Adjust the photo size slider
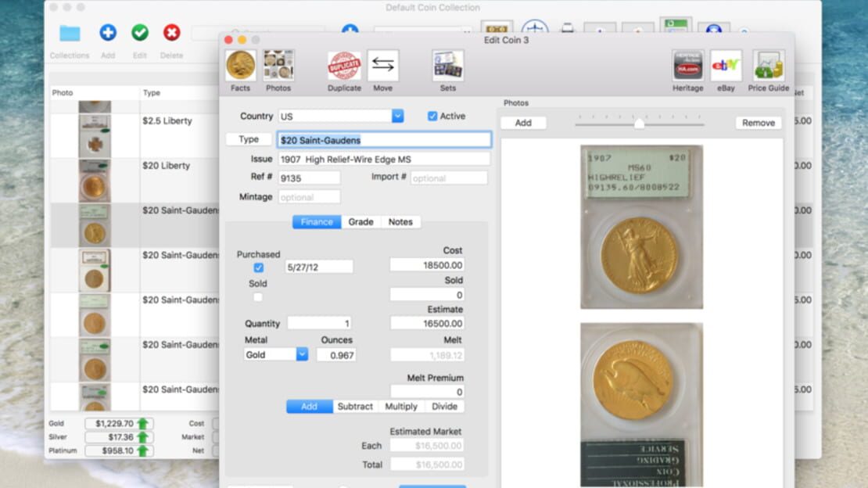Viewport: 868px width, 488px height. [x=640, y=124]
